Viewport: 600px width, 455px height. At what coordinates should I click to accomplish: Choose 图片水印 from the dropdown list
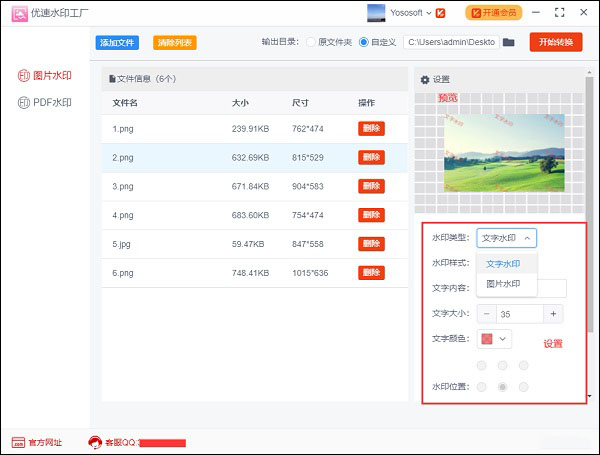pos(507,284)
